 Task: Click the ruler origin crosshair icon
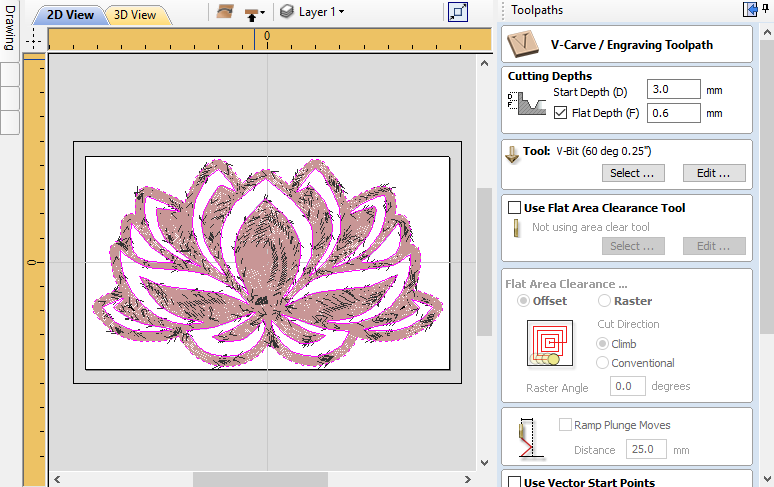click(x=34, y=39)
